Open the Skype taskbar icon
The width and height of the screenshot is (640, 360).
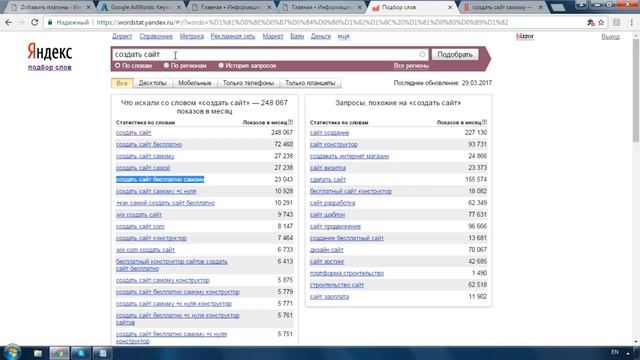[x=81, y=353]
